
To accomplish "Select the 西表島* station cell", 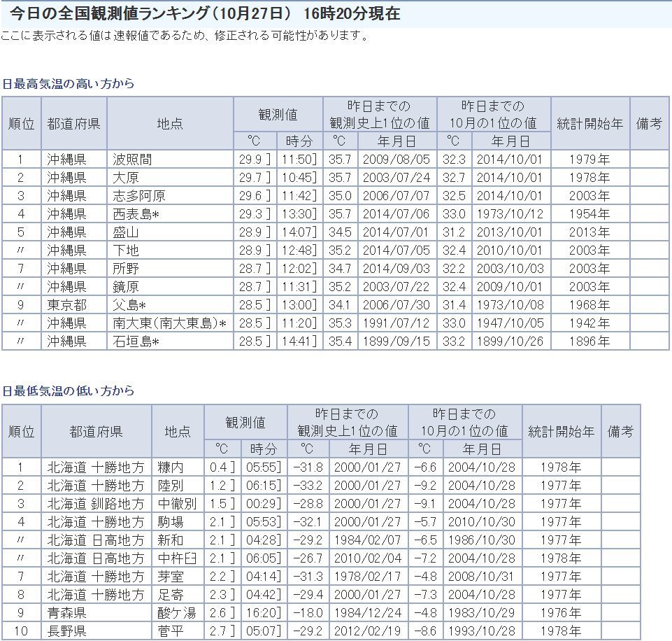I will (170, 214).
